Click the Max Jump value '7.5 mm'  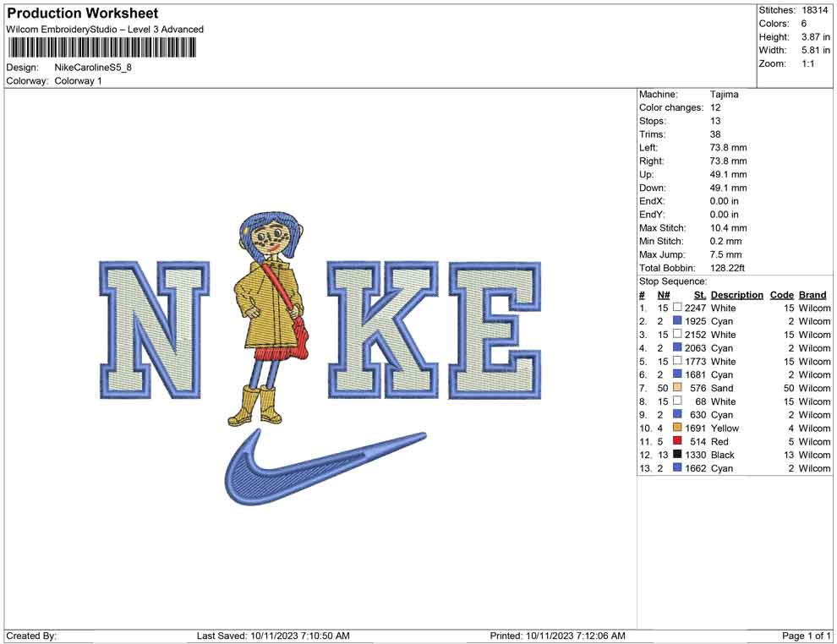tap(726, 254)
